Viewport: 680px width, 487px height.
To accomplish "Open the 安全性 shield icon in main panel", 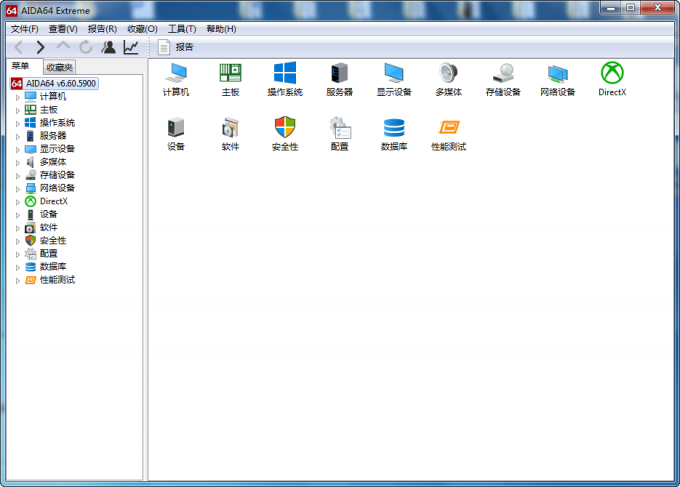I will (x=285, y=128).
